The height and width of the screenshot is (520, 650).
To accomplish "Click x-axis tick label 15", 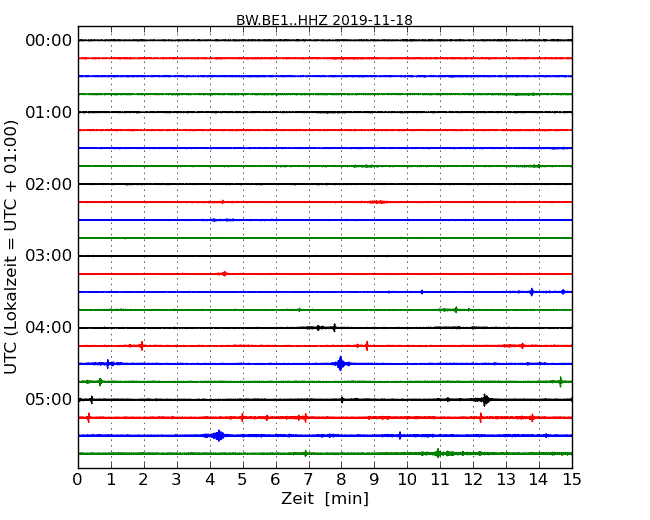I will coord(572,479).
